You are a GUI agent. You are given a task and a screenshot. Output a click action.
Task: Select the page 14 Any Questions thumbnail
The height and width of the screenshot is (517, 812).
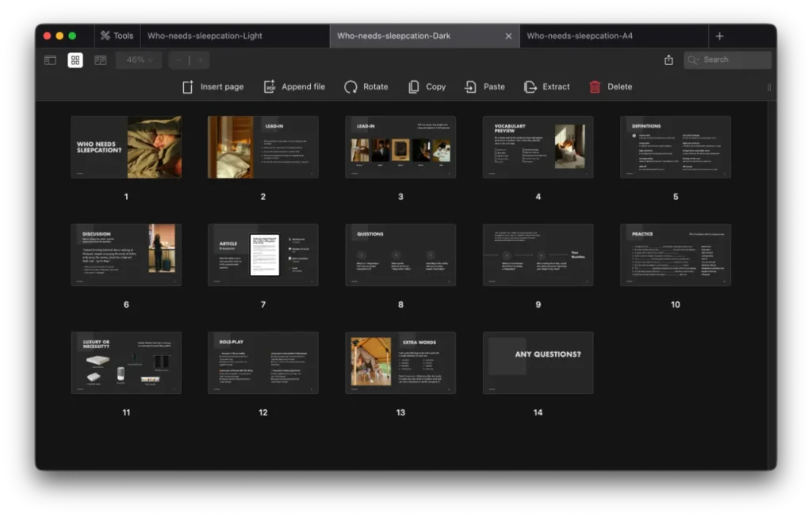[538, 362]
